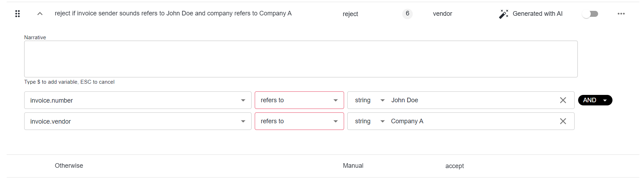The width and height of the screenshot is (644, 180).
Task: Click the priority number 6 badge
Action: click(407, 14)
